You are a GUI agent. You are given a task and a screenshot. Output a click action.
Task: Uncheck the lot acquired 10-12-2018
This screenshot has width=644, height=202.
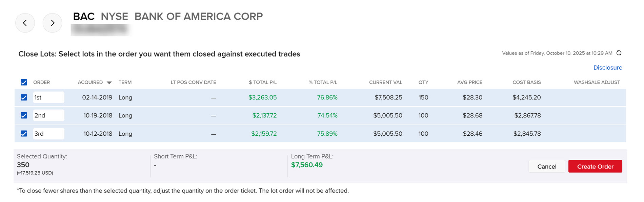(x=24, y=134)
